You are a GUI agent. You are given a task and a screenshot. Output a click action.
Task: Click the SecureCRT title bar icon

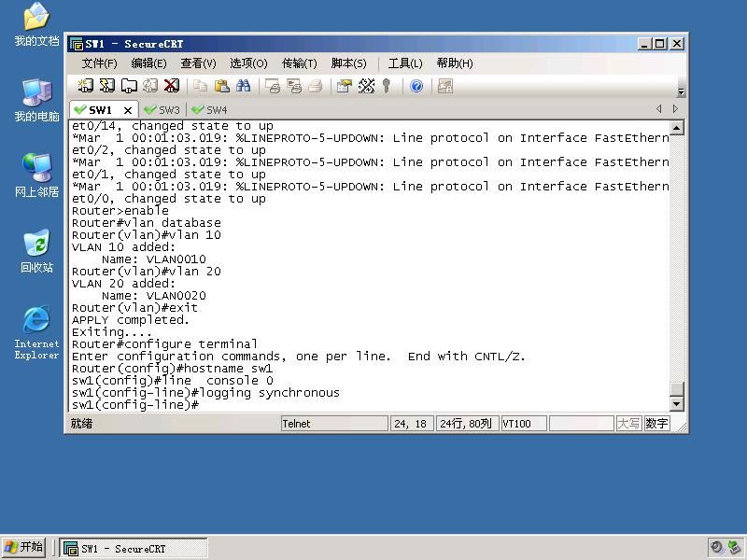[77, 44]
